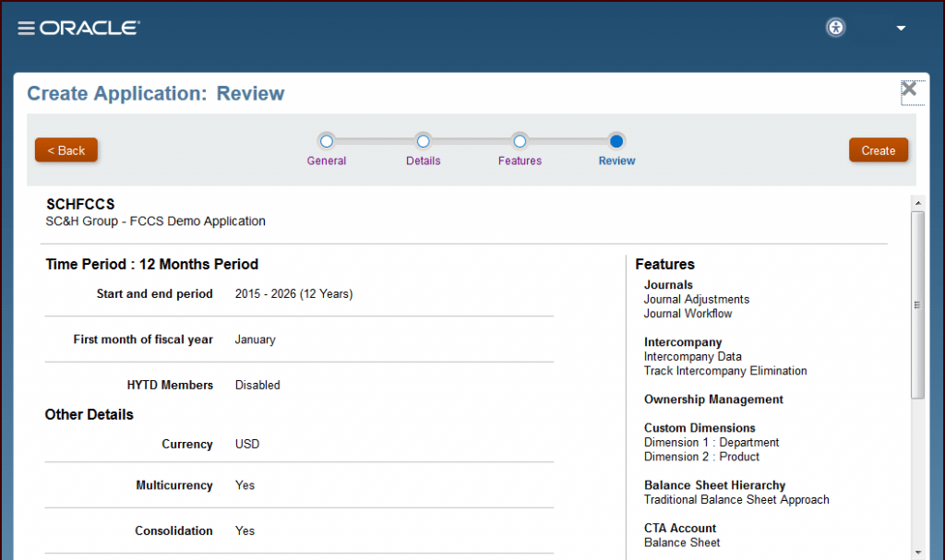
Task: Click the SCHFCCS application name
Action: point(80,204)
